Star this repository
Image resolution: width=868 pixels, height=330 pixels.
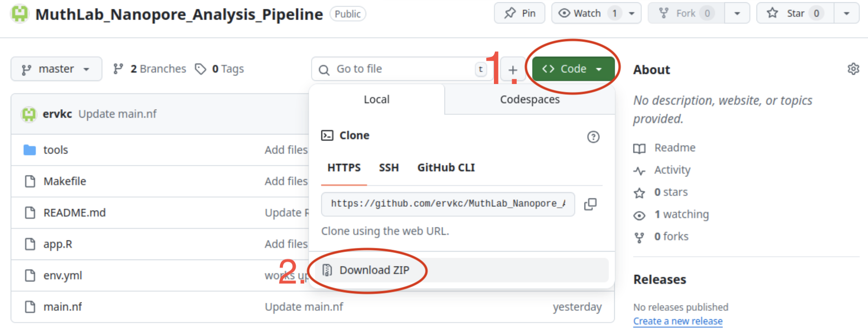pyautogui.click(x=795, y=13)
